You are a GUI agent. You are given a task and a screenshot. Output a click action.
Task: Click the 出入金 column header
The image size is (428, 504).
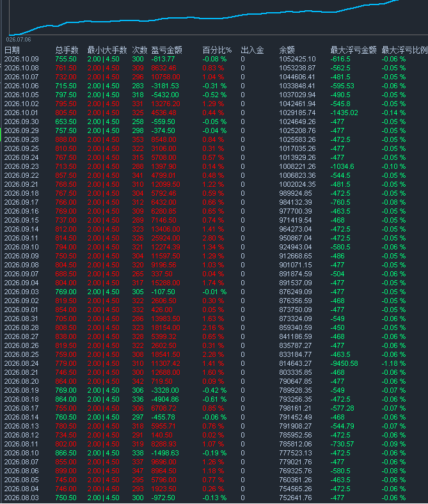coord(252,50)
